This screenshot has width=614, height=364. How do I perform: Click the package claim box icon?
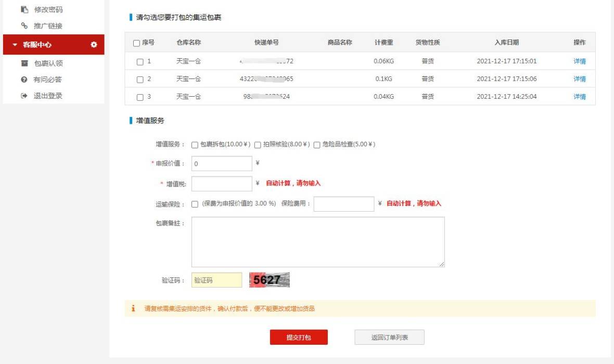pyautogui.click(x=24, y=63)
